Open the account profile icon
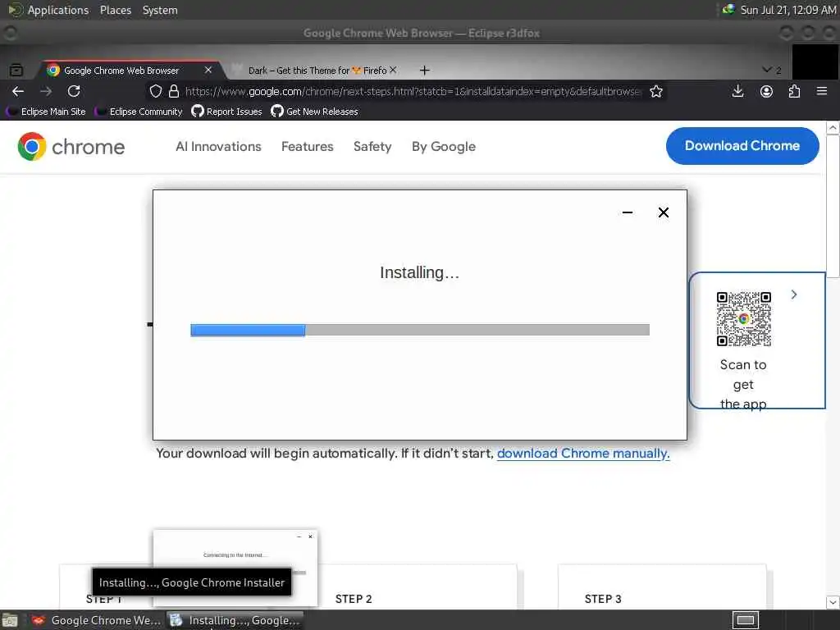This screenshot has height=630, width=840. click(767, 92)
